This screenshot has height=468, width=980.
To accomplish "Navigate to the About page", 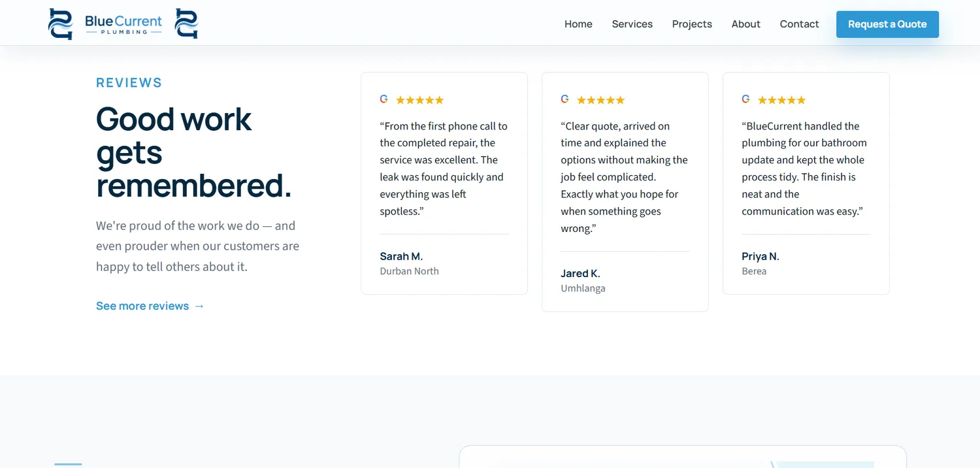I will click(746, 24).
